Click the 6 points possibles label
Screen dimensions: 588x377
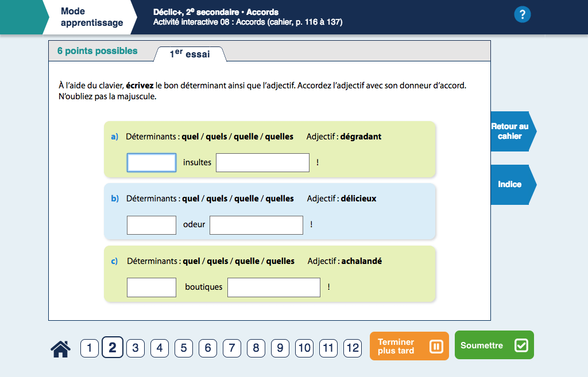[98, 51]
